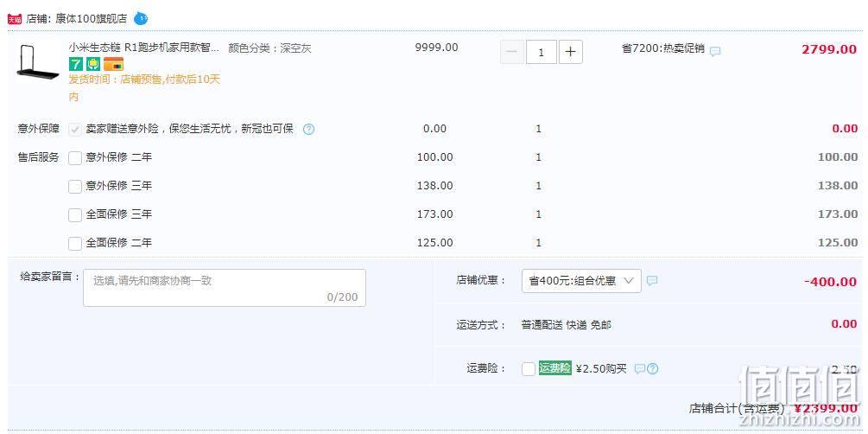Increase the quantity with the plus button
The image size is (868, 434).
pyautogui.click(x=571, y=52)
